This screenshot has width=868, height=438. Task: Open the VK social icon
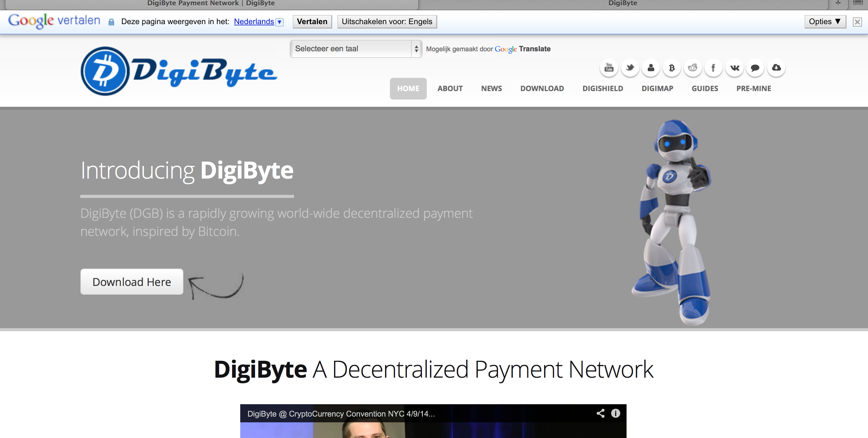[735, 68]
